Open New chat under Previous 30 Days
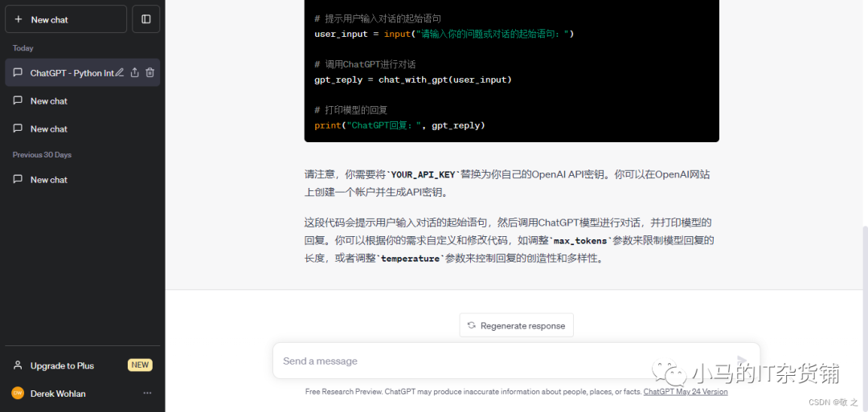The height and width of the screenshot is (412, 868). click(49, 180)
